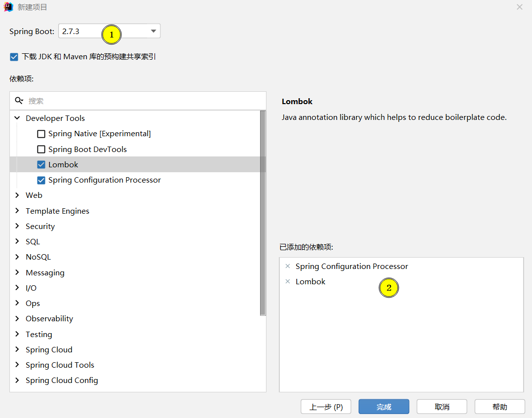Remove Lombok from added dependencies list
Viewport: 532px width, 418px height.
[288, 281]
